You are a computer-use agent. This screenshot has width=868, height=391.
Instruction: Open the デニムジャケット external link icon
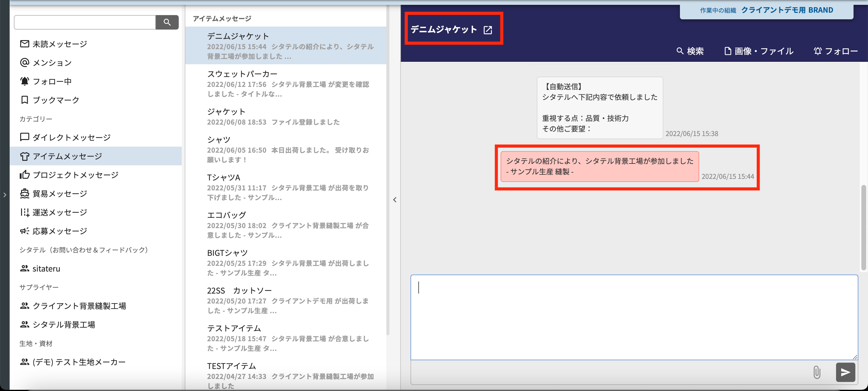488,30
